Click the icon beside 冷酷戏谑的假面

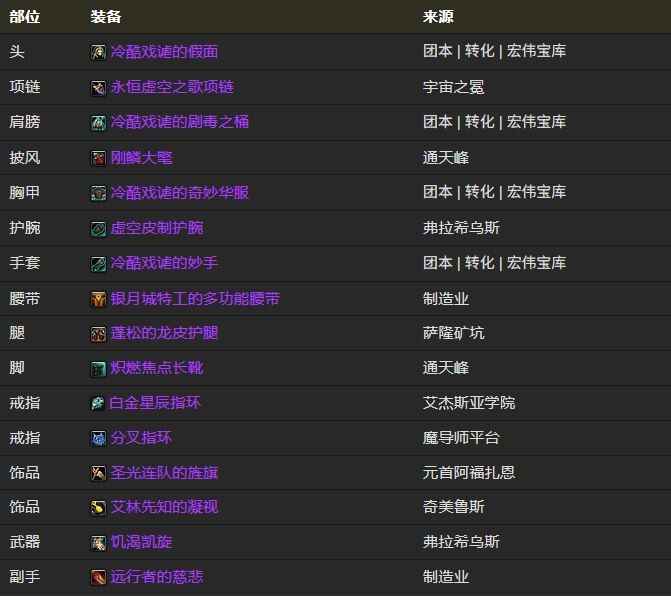(98, 52)
